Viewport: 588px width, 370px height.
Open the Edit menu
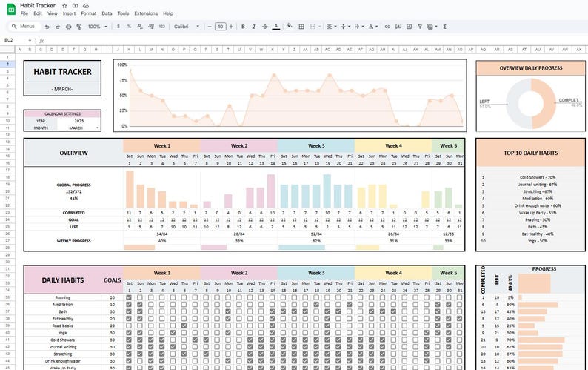[x=38, y=13]
